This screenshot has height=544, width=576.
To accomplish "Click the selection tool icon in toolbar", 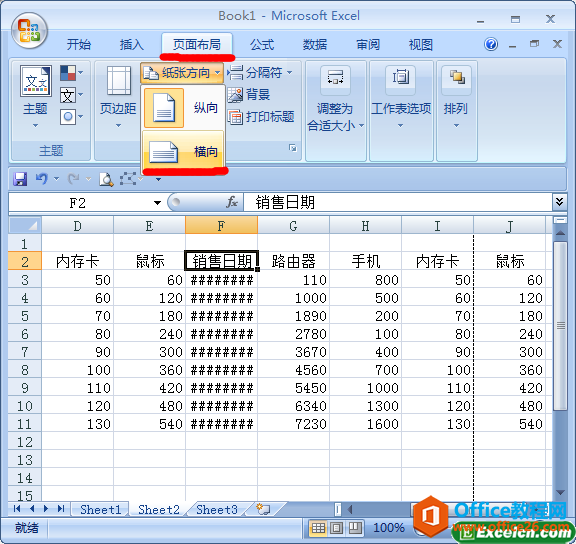I will coord(127,179).
